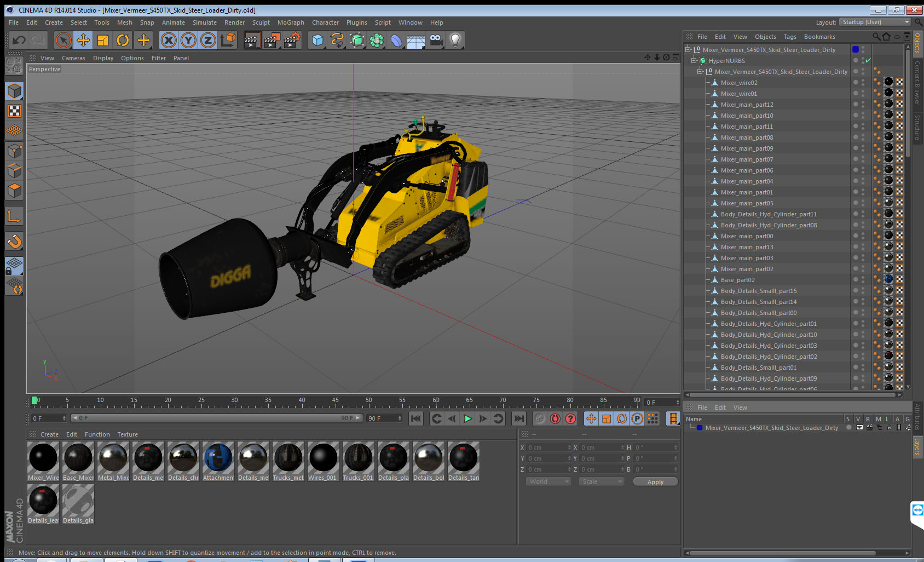924x562 pixels.
Task: Click the X position input field
Action: (548, 448)
